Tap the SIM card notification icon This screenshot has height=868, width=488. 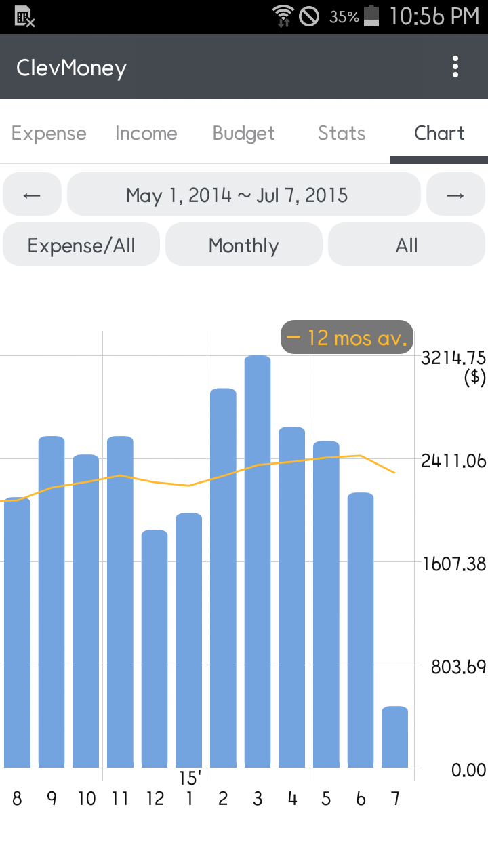(24, 16)
